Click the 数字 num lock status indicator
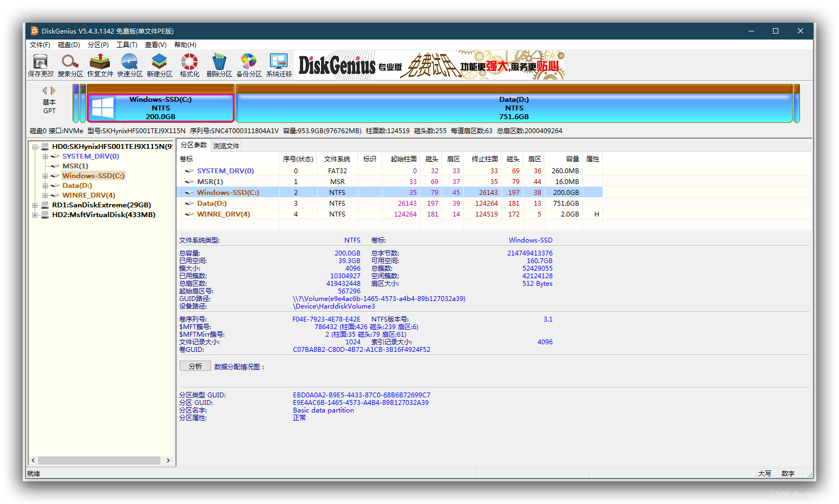 pos(788,473)
